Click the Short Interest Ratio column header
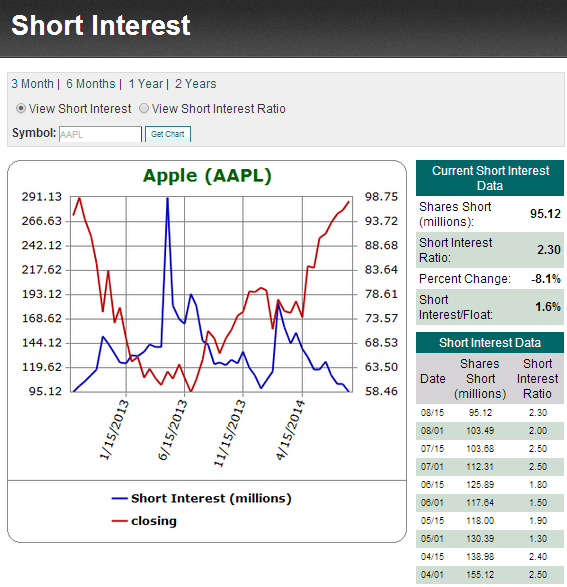567x587 pixels. 537,379
